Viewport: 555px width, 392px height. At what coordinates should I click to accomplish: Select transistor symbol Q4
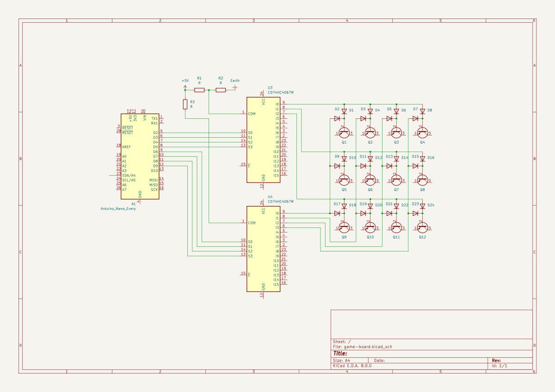click(422, 133)
